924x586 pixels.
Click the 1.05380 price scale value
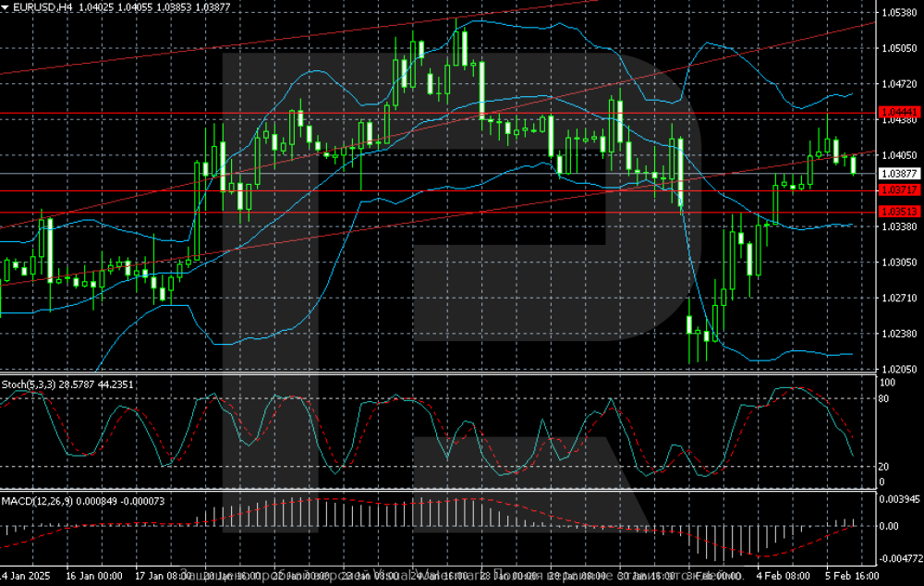898,12
